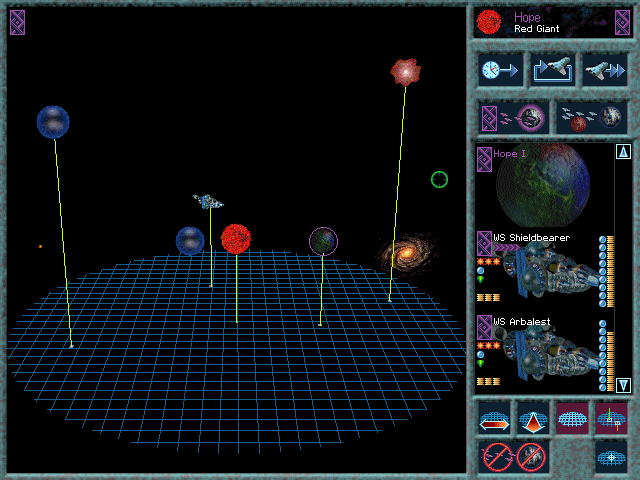Select the red giant star in the map
Screen dimensions: 640x480
pos(236,239)
